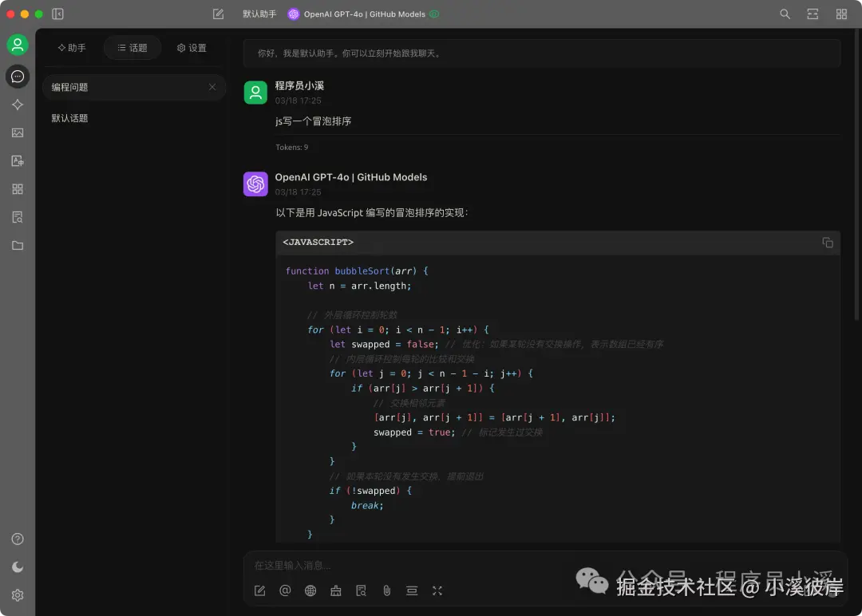Viewport: 862px width, 616px height.
Task: Enable web search with the globe icon
Action: tap(310, 590)
